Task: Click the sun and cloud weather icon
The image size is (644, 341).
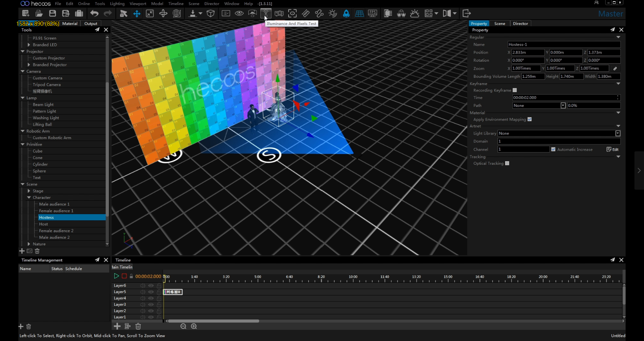Action: pos(415,13)
